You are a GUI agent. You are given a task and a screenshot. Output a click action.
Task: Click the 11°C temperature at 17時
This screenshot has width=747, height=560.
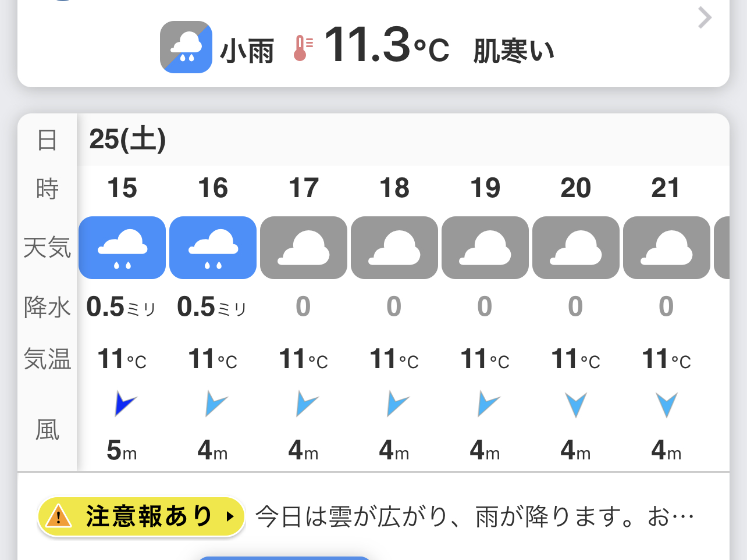[x=304, y=359]
